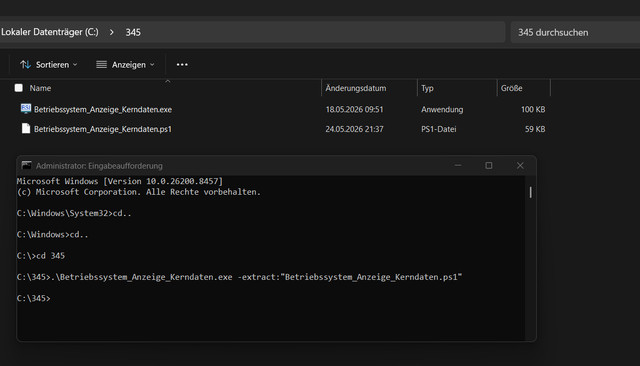Click the 100 KB size cell
Screen dimensions: 640x366
tap(533, 109)
